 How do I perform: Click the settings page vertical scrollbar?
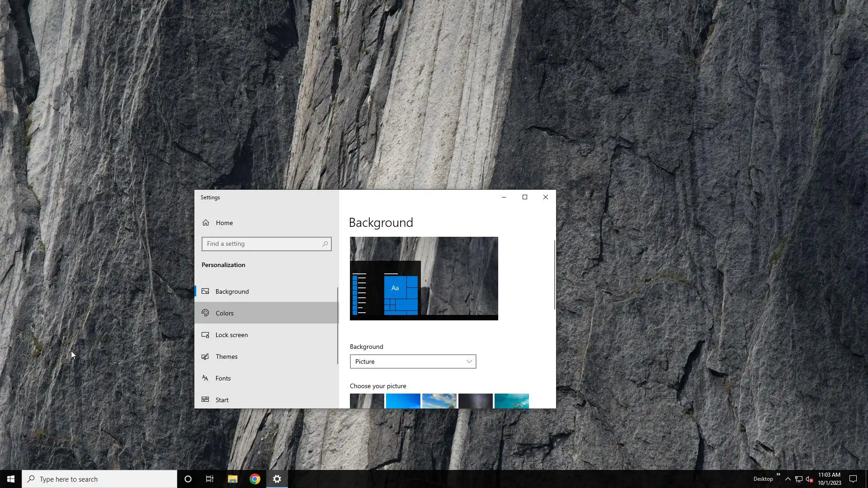pos(554,275)
